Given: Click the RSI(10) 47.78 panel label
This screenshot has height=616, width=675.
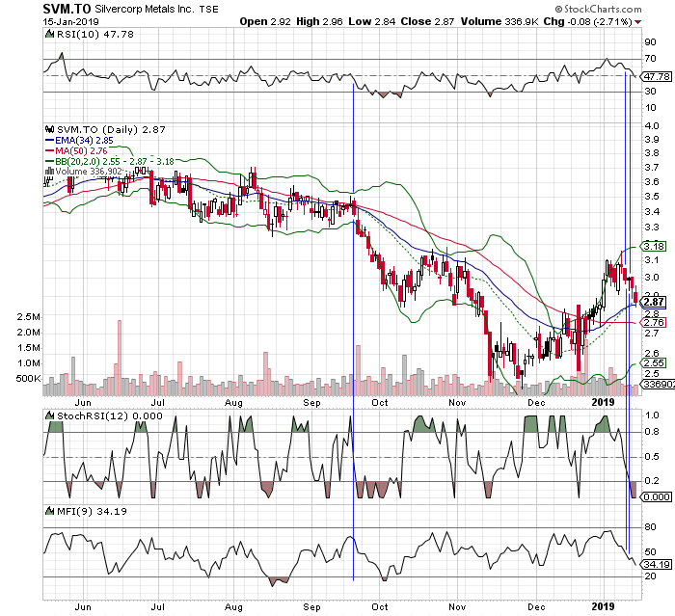Looking at the screenshot, I should point(95,34).
